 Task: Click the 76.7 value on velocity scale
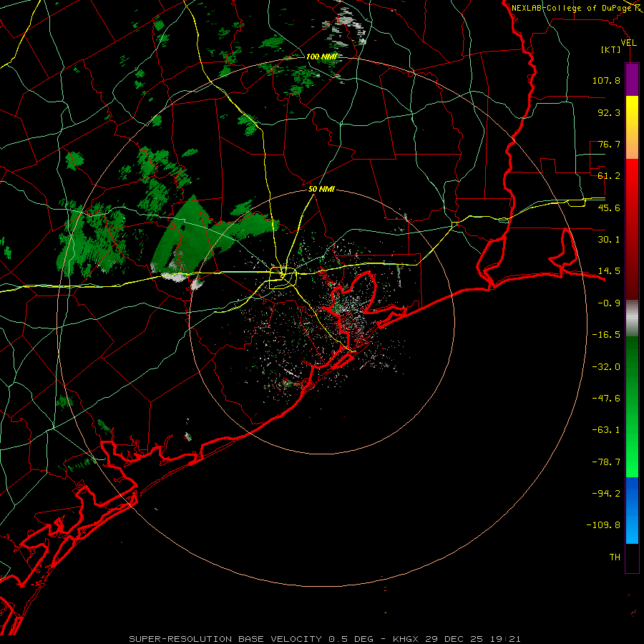609,144
